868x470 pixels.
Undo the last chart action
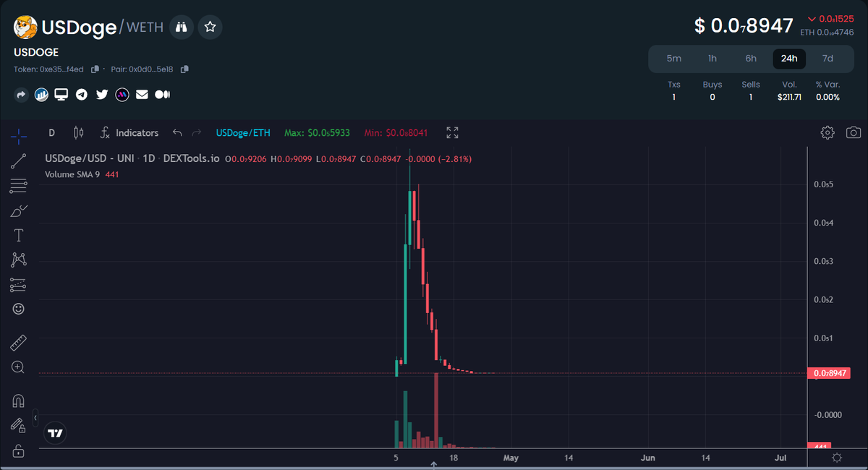177,132
